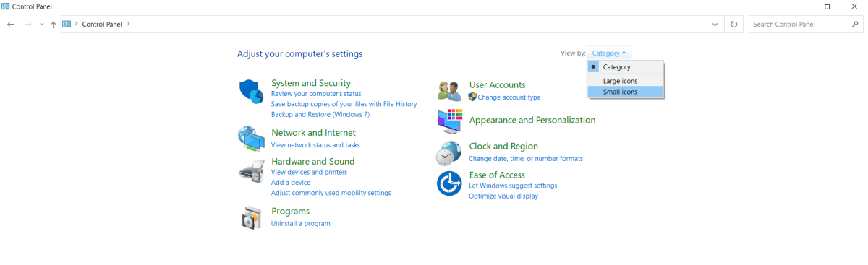
Task: Open Adjust commonly used mobility settings
Action: (331, 193)
